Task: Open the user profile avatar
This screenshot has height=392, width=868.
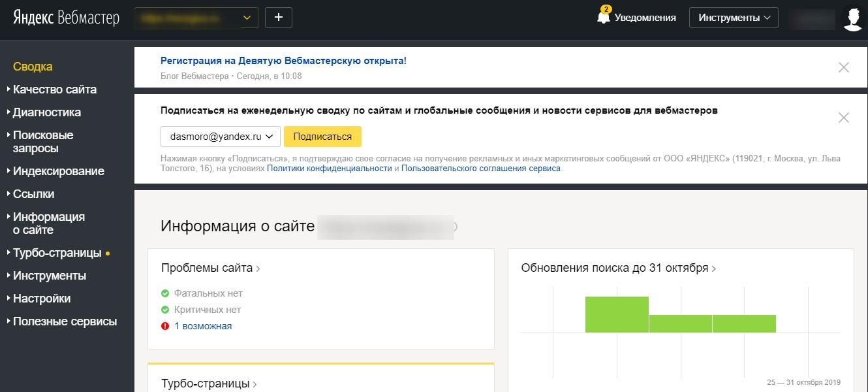Action: pyautogui.click(x=853, y=18)
